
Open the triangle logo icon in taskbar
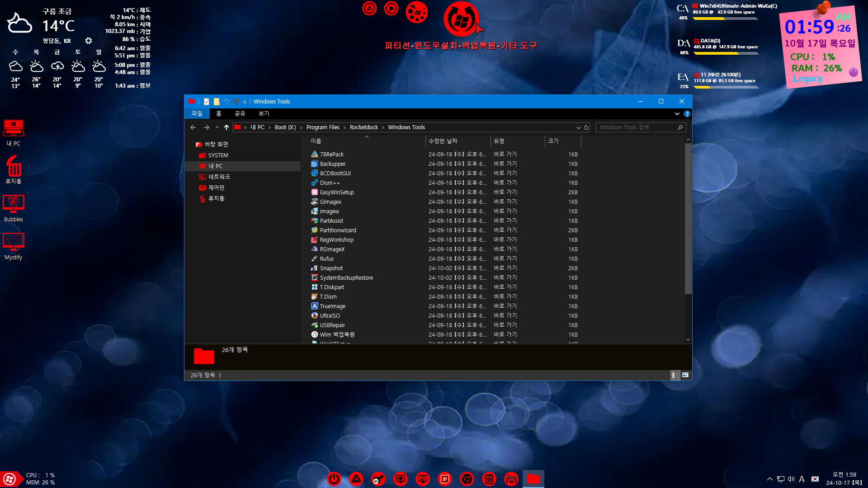(x=356, y=479)
